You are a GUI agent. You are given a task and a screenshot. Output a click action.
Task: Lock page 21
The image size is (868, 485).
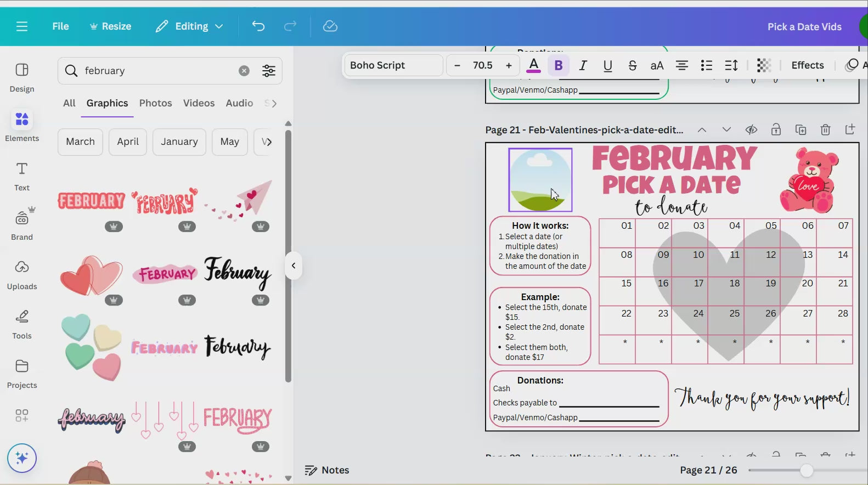pyautogui.click(x=776, y=130)
